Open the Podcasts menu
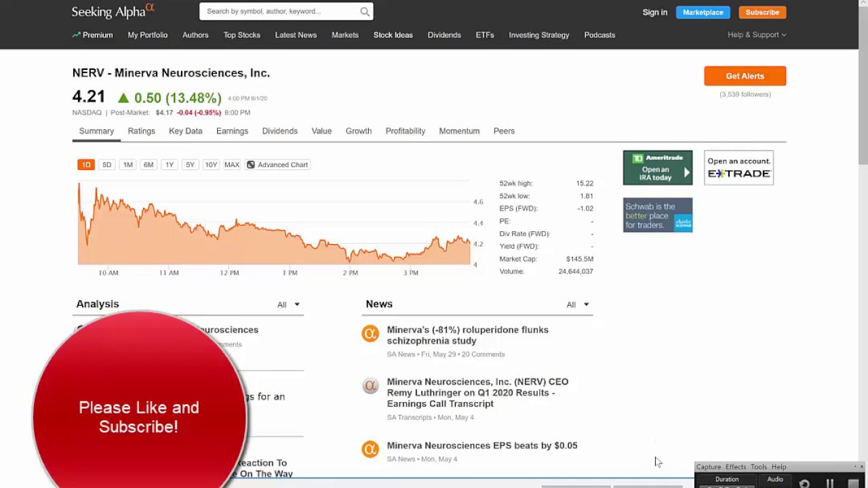The width and height of the screenshot is (868, 488). 599,35
